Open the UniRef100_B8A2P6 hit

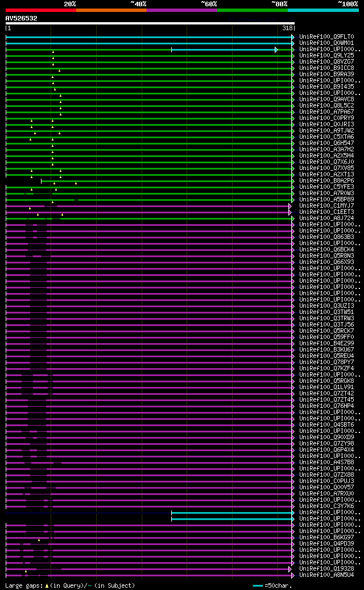(326, 180)
